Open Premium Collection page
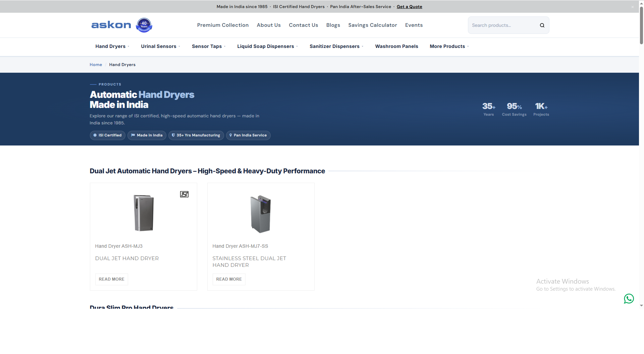This screenshot has height=354, width=644. (x=223, y=25)
